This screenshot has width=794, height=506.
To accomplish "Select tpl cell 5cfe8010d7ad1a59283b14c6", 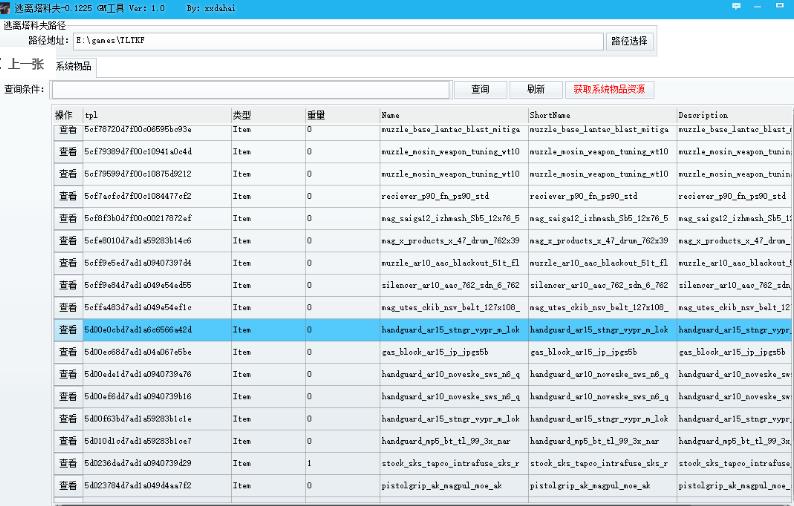I will [x=157, y=241].
